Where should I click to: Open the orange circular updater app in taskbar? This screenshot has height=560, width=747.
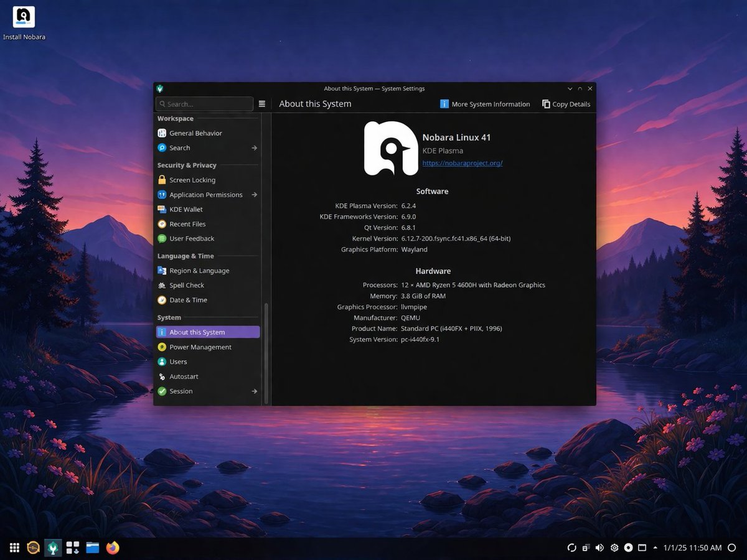tap(33, 548)
